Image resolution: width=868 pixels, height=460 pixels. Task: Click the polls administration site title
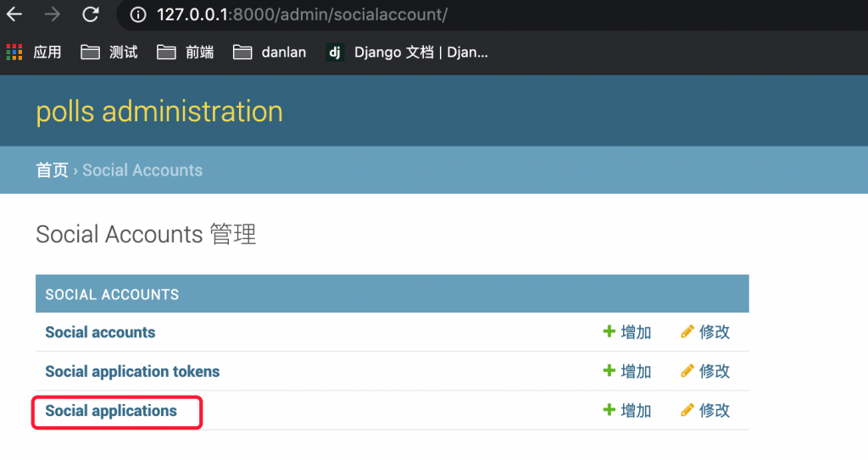pos(159,112)
